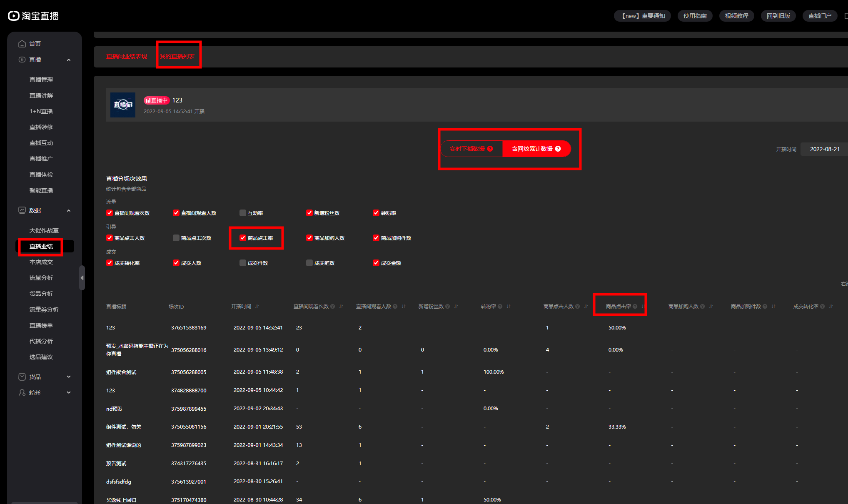Toggle the 商品点击率 checkbox
This screenshot has width=848, height=504.
pos(243,238)
